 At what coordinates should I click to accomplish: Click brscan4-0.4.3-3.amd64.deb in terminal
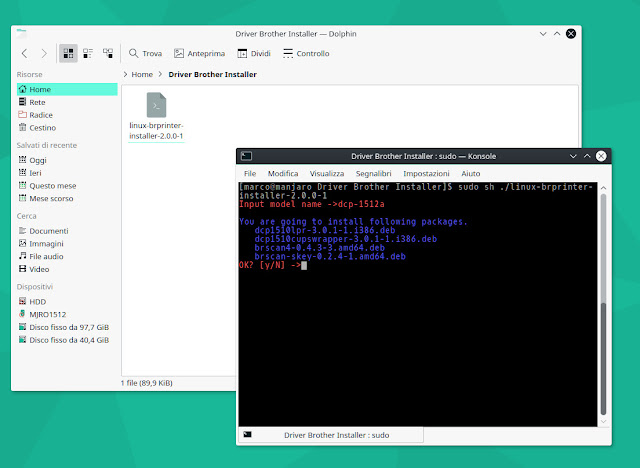tap(319, 248)
